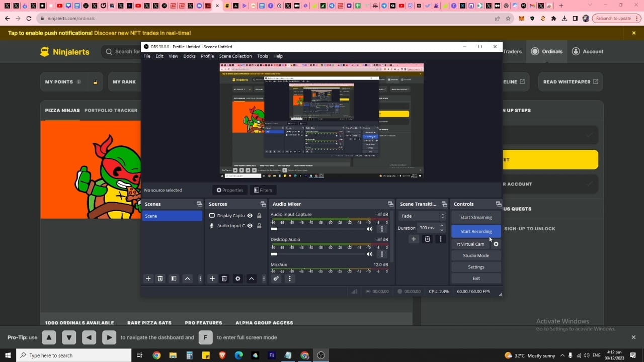The image size is (644, 362).
Task: Click the browser address bar
Action: point(267,19)
